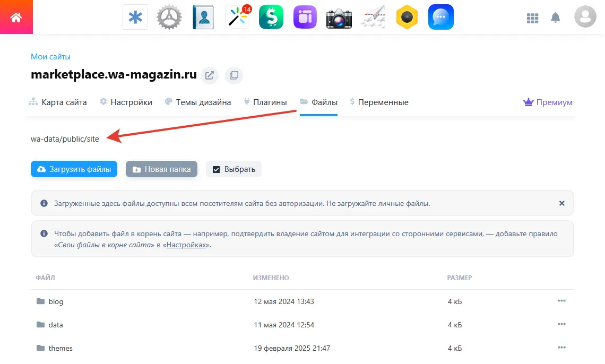Open the blog folder row options menu

561,301
